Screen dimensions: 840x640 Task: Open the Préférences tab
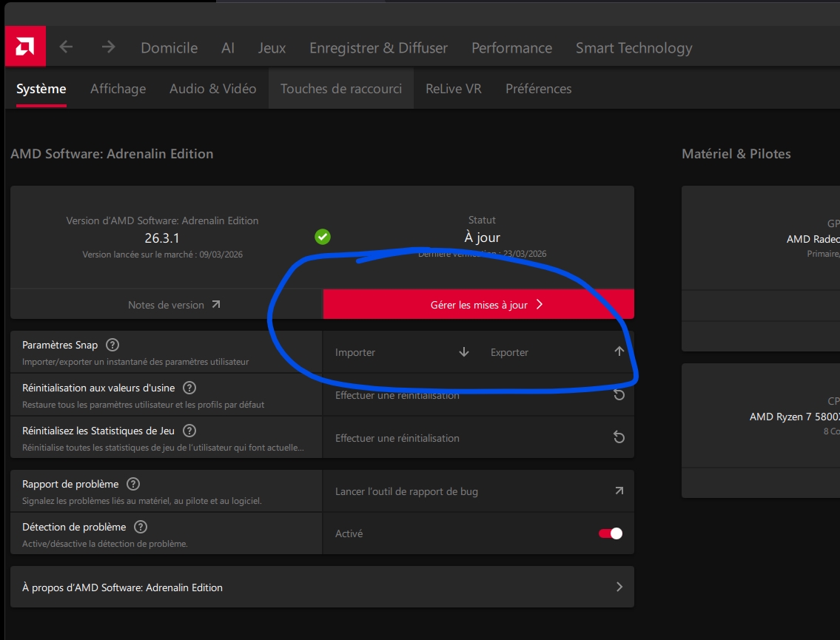(538, 89)
